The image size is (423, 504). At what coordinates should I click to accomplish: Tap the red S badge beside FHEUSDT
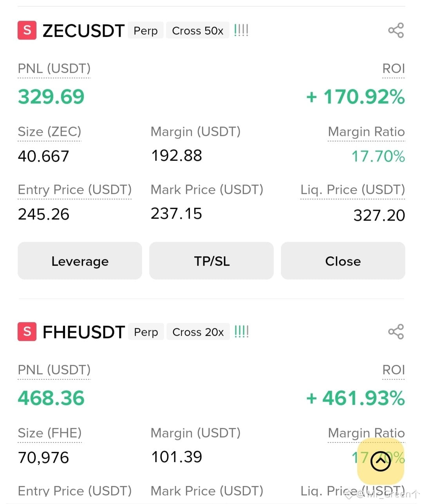(x=27, y=332)
